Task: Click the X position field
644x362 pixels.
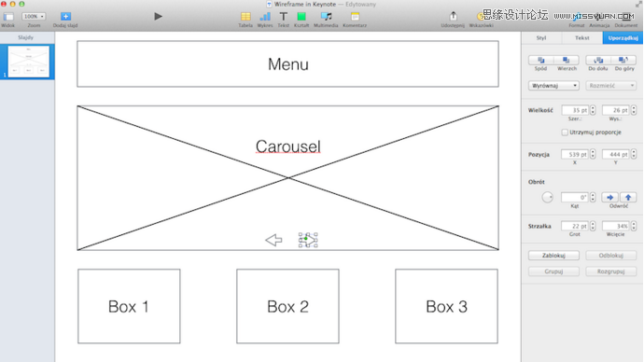Action: [x=575, y=154]
